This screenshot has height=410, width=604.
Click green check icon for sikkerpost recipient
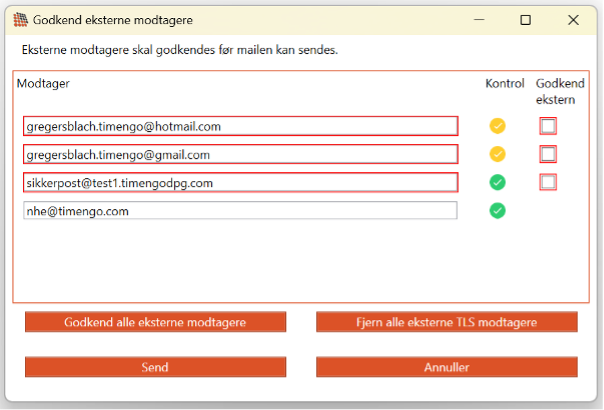click(x=497, y=182)
